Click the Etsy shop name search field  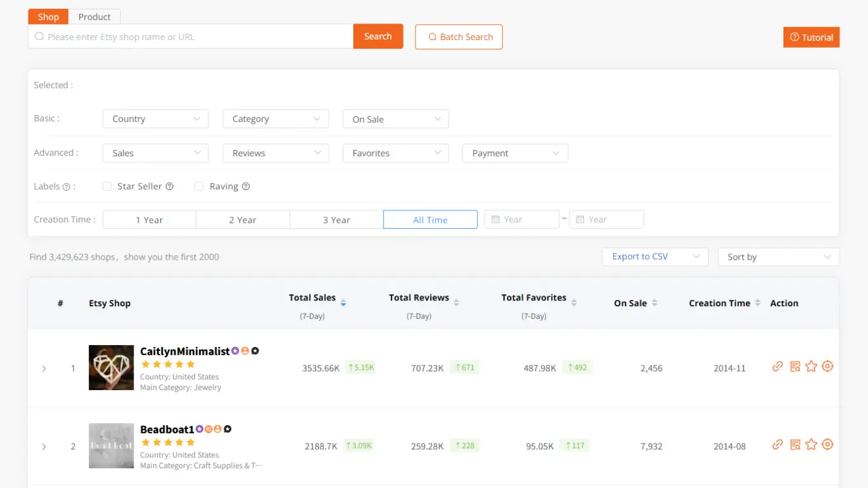click(191, 37)
